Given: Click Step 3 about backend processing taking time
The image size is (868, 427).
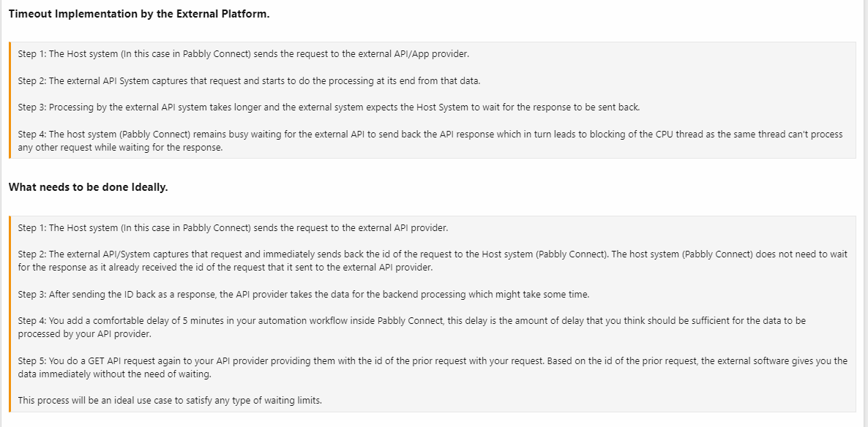Looking at the screenshot, I should click(x=303, y=294).
